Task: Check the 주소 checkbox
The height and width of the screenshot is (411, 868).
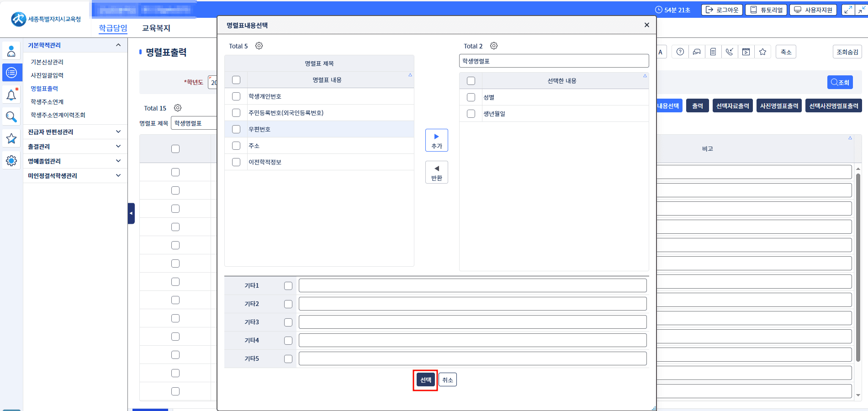Action: coord(236,146)
